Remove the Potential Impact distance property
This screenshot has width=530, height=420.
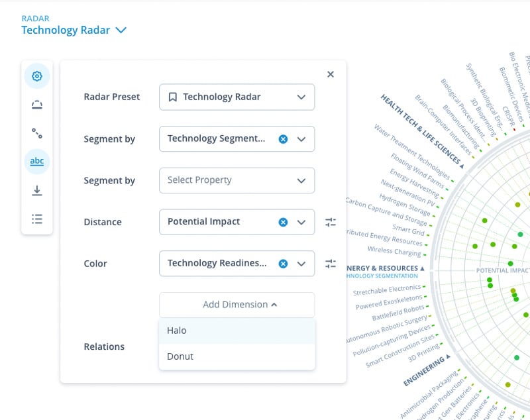[284, 222]
